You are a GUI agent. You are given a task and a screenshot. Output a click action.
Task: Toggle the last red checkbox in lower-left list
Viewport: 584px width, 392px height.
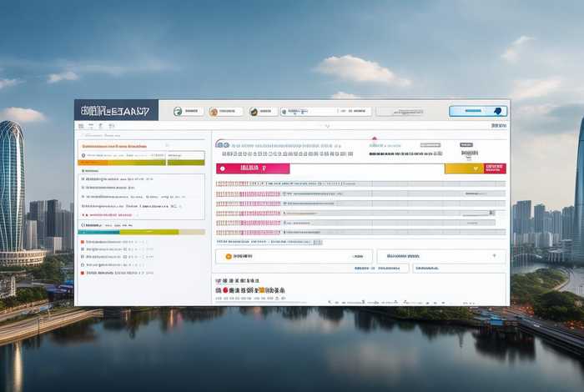(82, 272)
